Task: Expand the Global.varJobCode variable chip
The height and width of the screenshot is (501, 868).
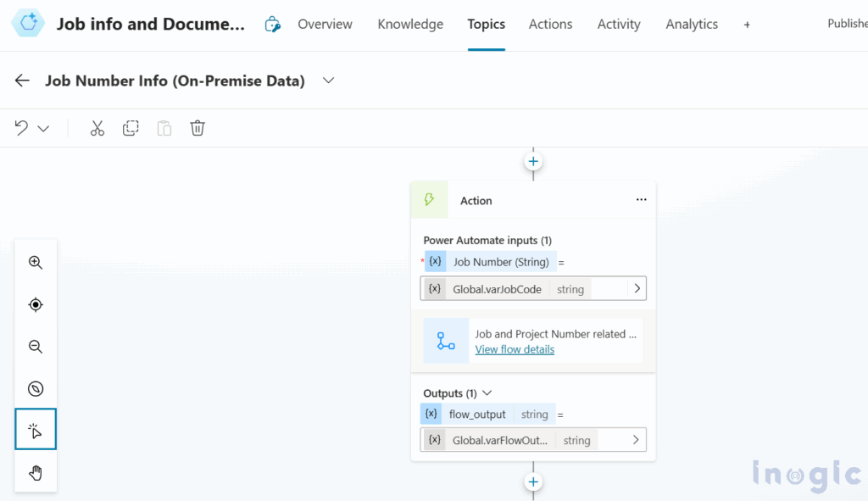Action: tap(637, 288)
